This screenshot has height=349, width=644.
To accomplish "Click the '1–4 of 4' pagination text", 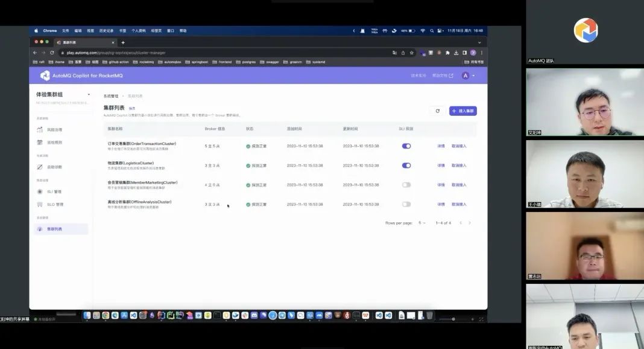I will [443, 223].
